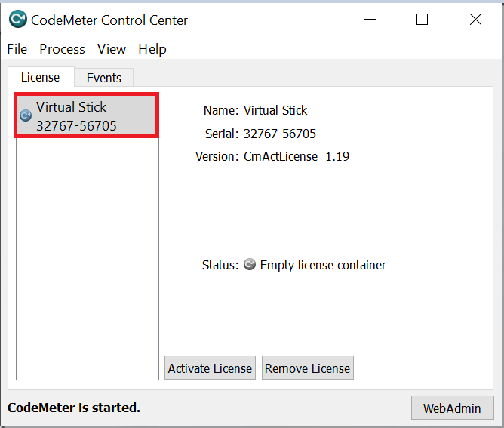The width and height of the screenshot is (504, 428).
Task: Click the serial value 32767-56705 in details
Action: click(280, 134)
